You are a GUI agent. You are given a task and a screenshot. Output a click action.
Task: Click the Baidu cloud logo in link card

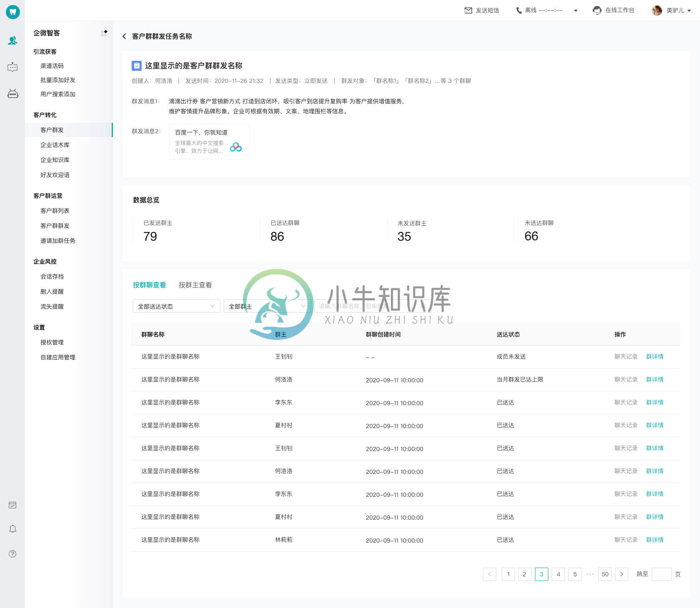[236, 147]
